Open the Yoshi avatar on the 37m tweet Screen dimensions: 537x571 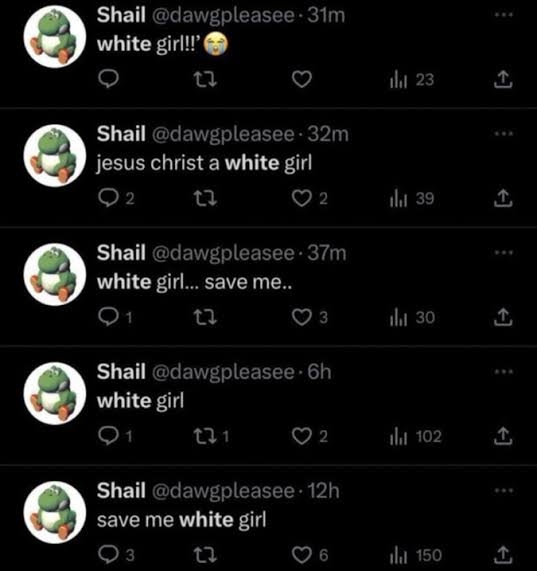pyautogui.click(x=55, y=274)
